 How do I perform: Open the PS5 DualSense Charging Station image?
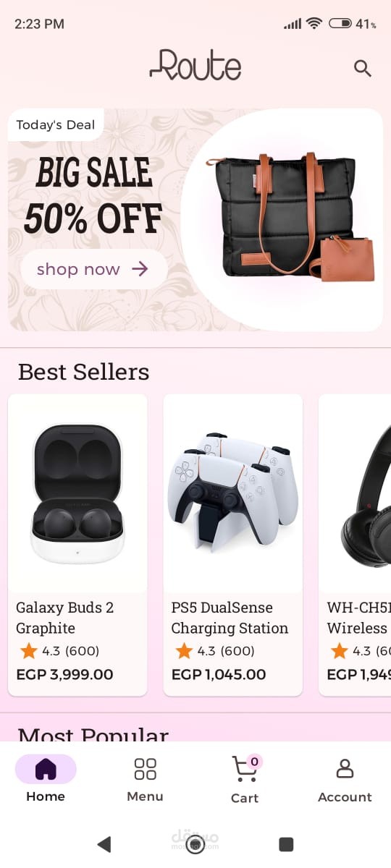coord(232,494)
